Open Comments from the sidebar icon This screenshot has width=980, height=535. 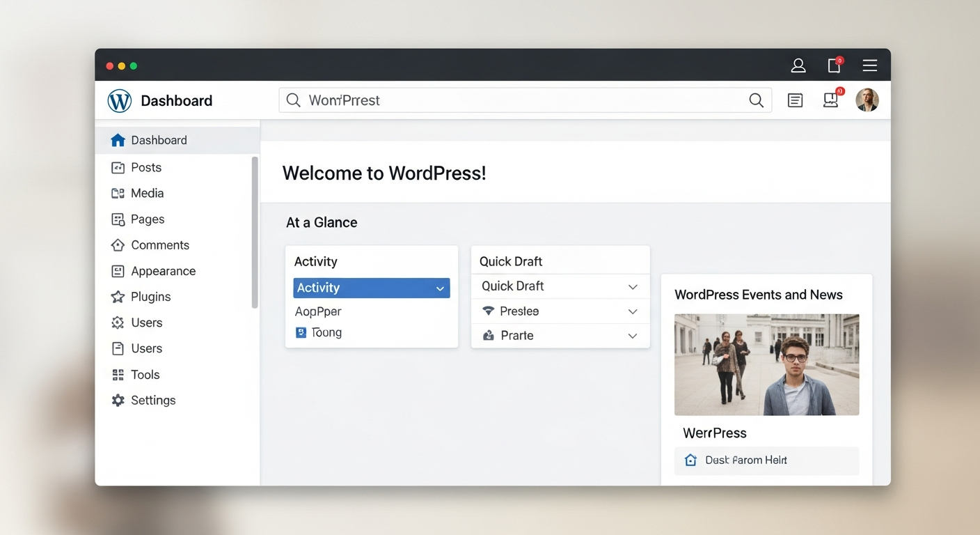117,245
